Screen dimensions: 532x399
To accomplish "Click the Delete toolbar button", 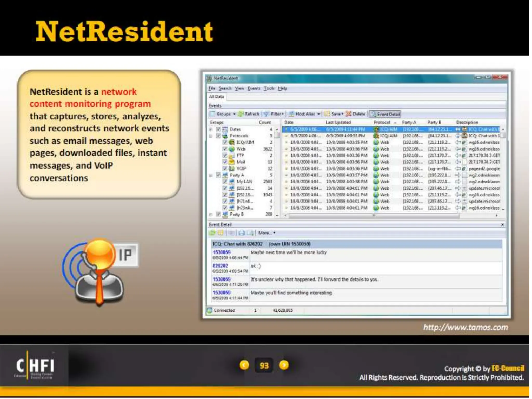I will [356, 114].
